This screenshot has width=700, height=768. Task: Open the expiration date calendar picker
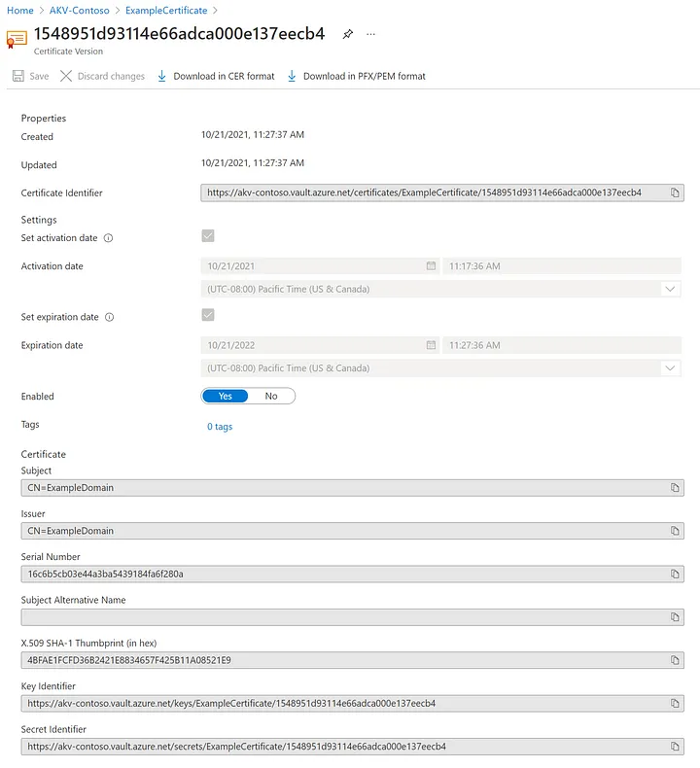pyautogui.click(x=431, y=345)
